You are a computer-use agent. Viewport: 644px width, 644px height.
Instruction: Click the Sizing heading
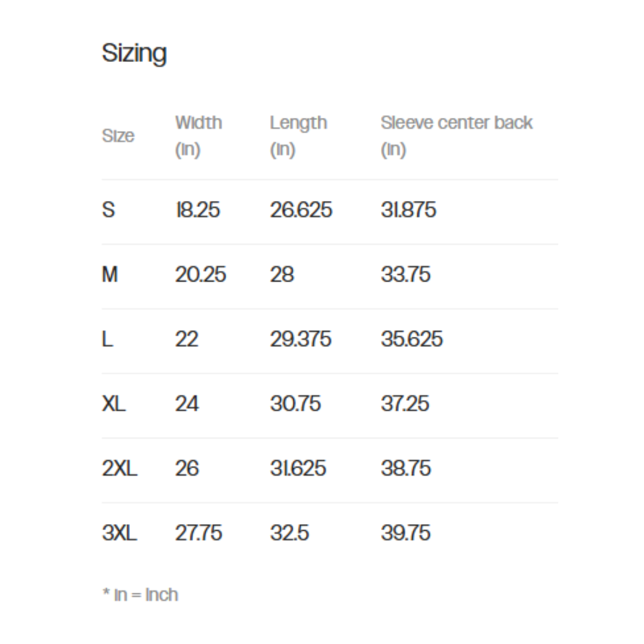point(134,54)
